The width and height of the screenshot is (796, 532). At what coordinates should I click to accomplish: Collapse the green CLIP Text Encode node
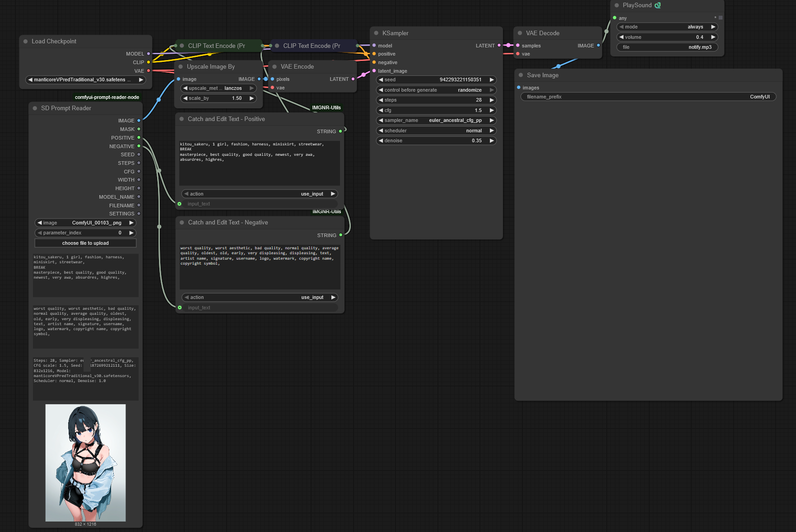[182, 46]
